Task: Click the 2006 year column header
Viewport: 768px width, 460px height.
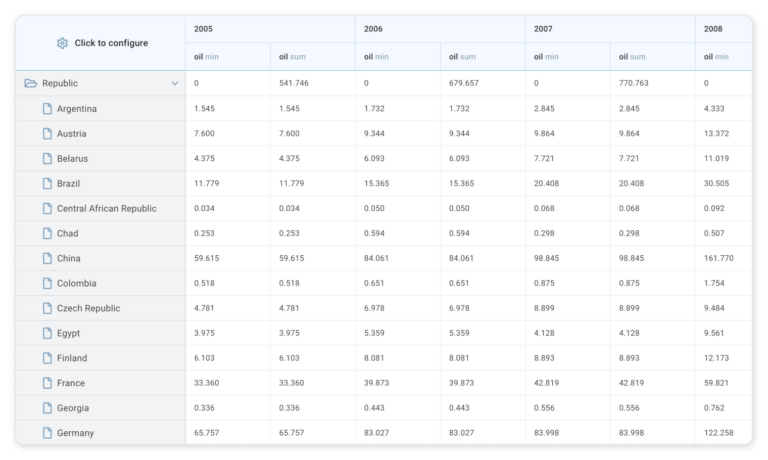Action: click(x=440, y=29)
